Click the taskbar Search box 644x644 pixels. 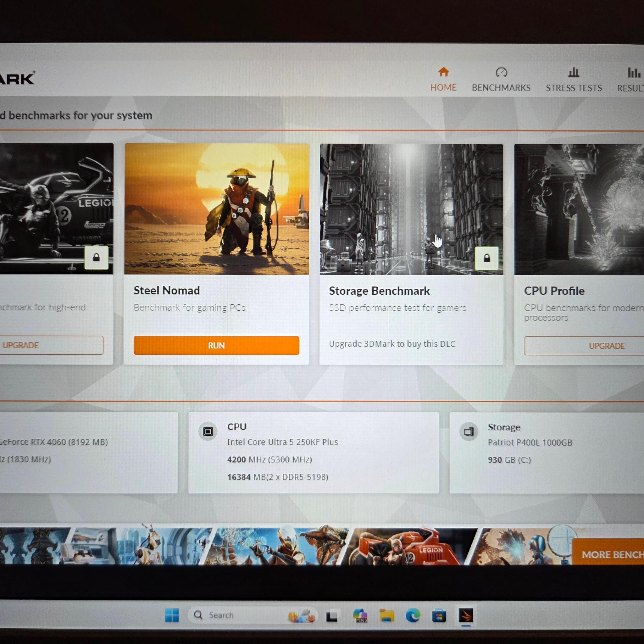[x=252, y=615]
